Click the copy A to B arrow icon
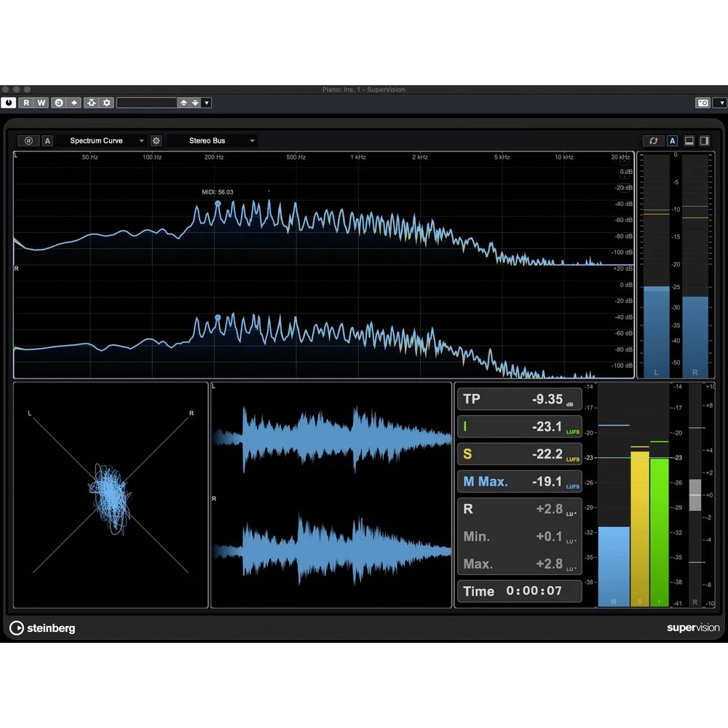728x728 pixels. 74,103
